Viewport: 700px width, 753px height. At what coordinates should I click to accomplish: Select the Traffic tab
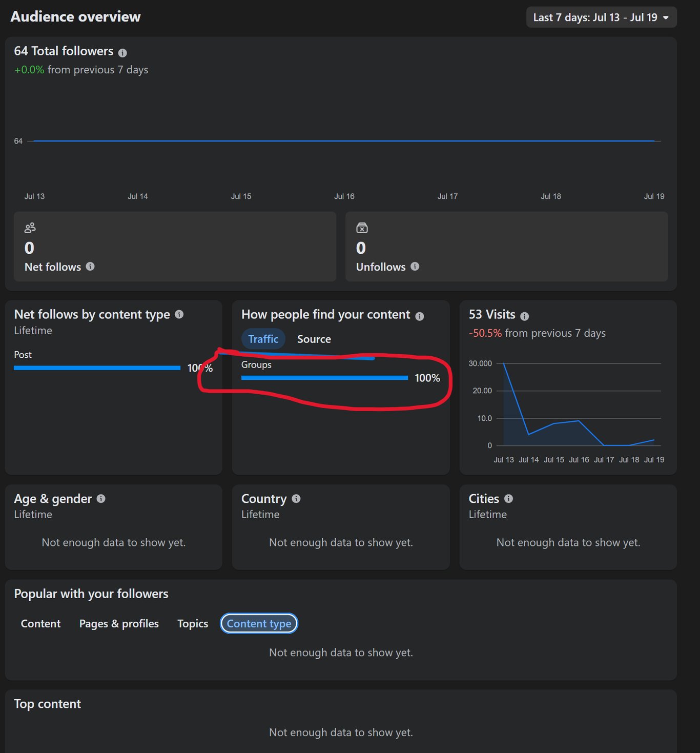(263, 339)
